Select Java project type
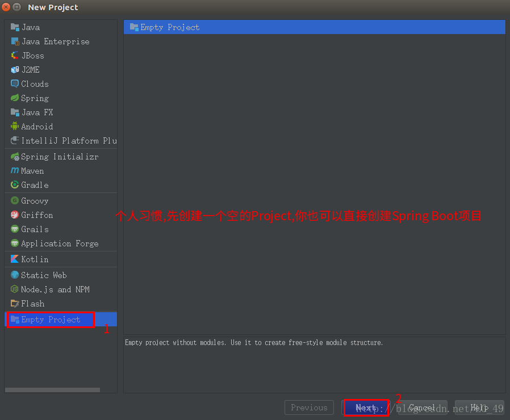This screenshot has width=510, height=420. pos(61,27)
